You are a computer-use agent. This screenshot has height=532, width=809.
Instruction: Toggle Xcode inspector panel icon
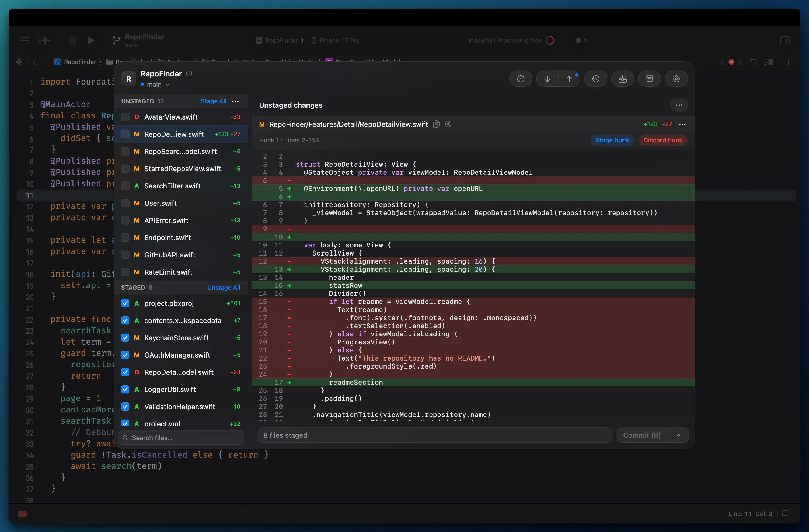[x=785, y=40]
